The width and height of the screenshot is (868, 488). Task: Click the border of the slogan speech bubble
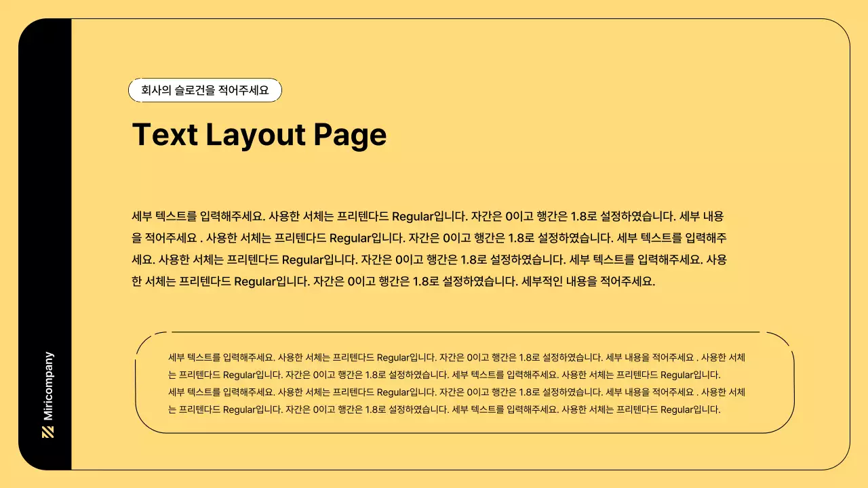(x=205, y=79)
